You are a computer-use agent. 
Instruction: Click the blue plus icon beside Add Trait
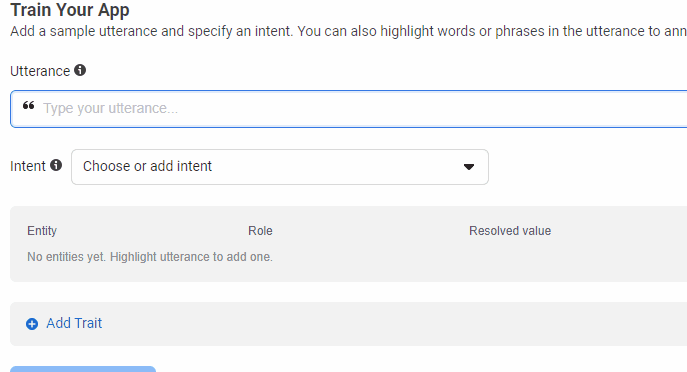click(32, 324)
